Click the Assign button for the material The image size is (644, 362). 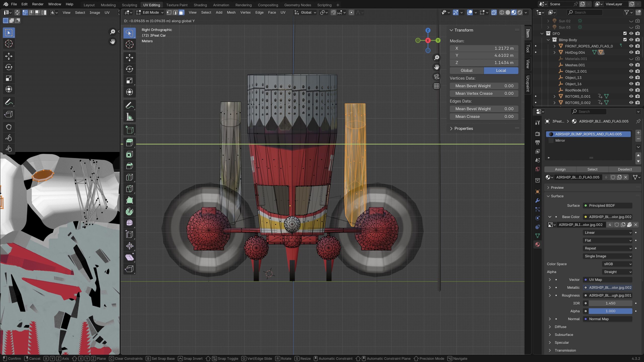tap(560, 169)
